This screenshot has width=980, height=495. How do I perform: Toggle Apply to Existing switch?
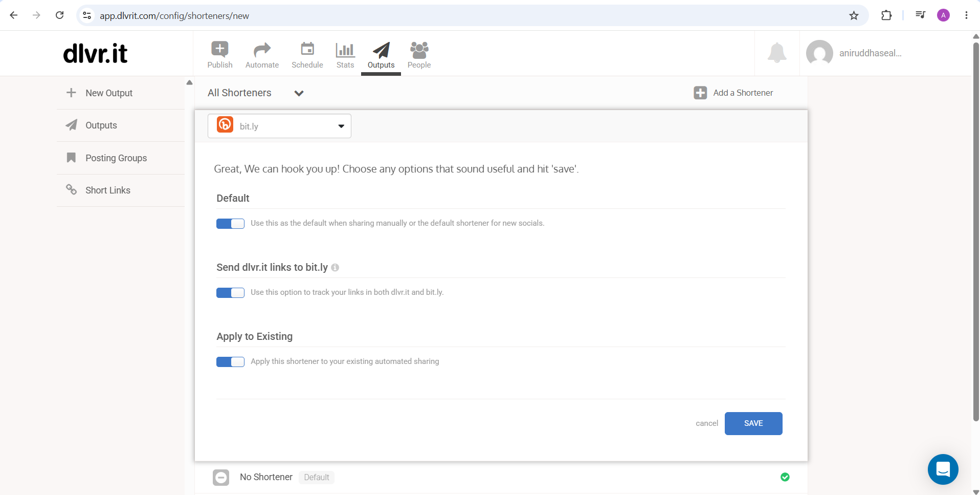[230, 362]
